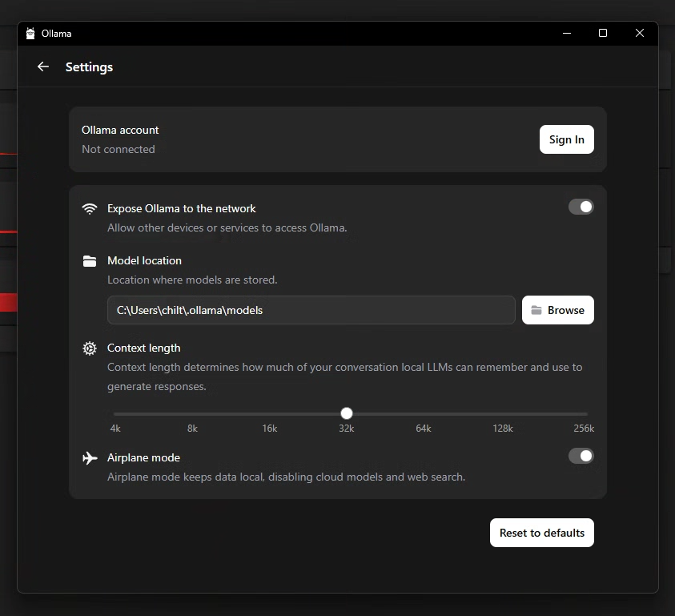The width and height of the screenshot is (675, 616).
Task: Click the Wi-Fi icon beside Expose Ollama
Action: 90,209
